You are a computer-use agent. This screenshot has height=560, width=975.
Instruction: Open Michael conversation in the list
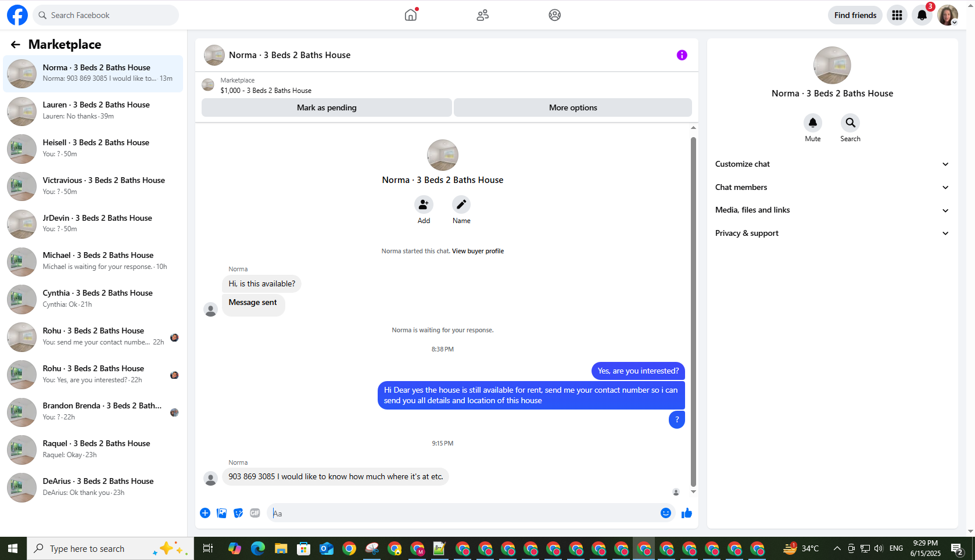click(x=93, y=261)
